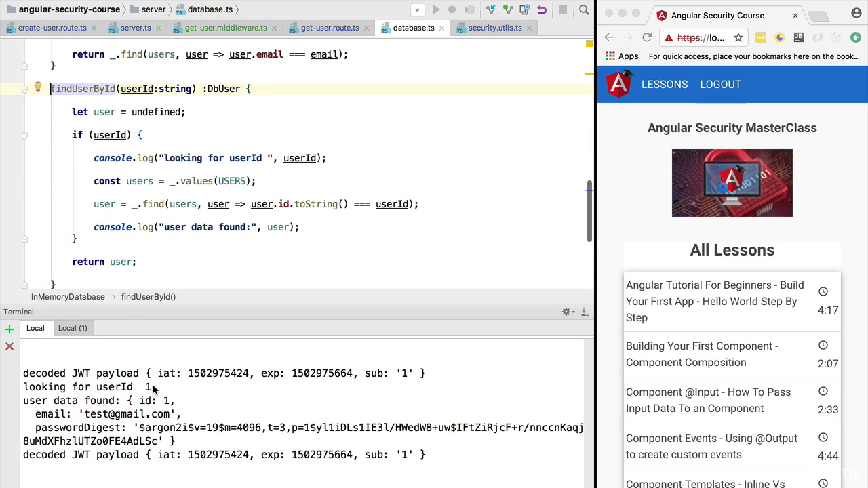This screenshot has width=868, height=488.
Task: Click the Chrome address bar URL
Action: click(x=701, y=38)
